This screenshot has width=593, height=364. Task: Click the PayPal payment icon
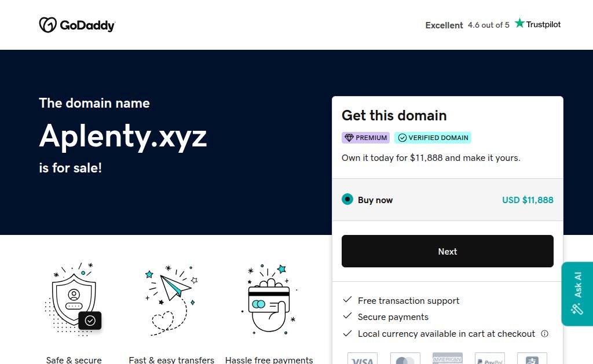[x=490, y=359]
